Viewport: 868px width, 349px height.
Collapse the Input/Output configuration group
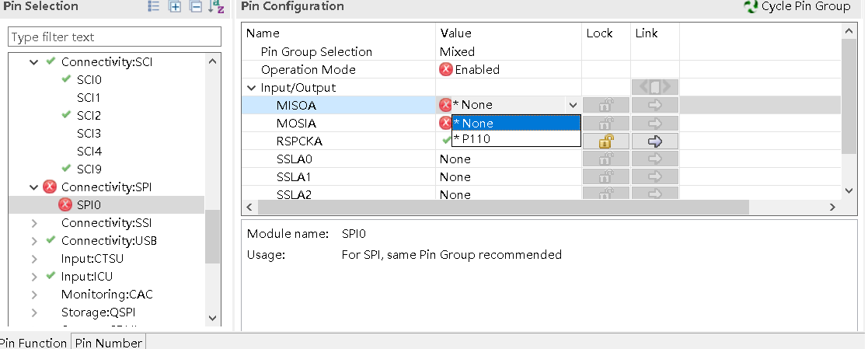click(x=252, y=88)
